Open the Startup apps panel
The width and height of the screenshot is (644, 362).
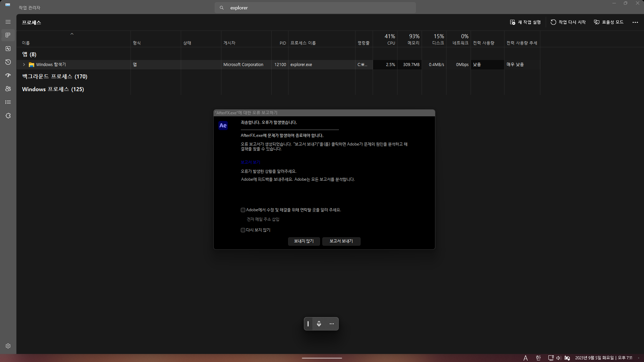[x=8, y=75]
